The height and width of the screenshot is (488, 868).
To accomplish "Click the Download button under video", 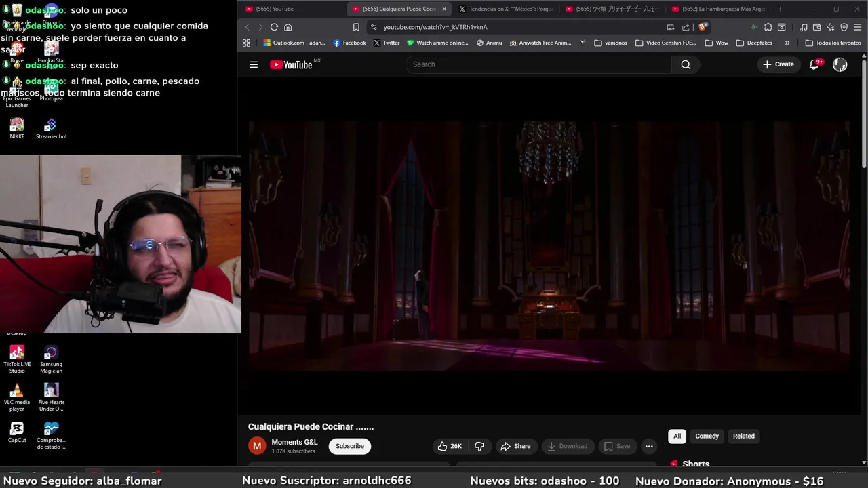I will 568,446.
